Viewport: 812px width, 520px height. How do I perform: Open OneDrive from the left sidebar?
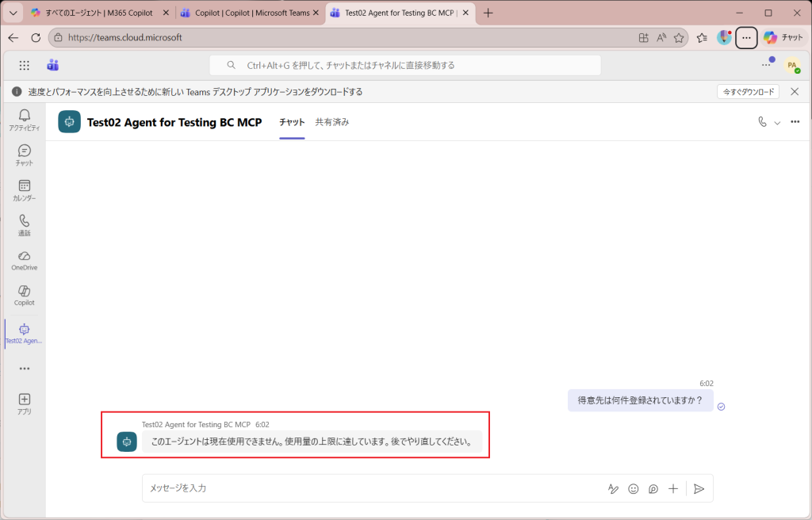24,259
